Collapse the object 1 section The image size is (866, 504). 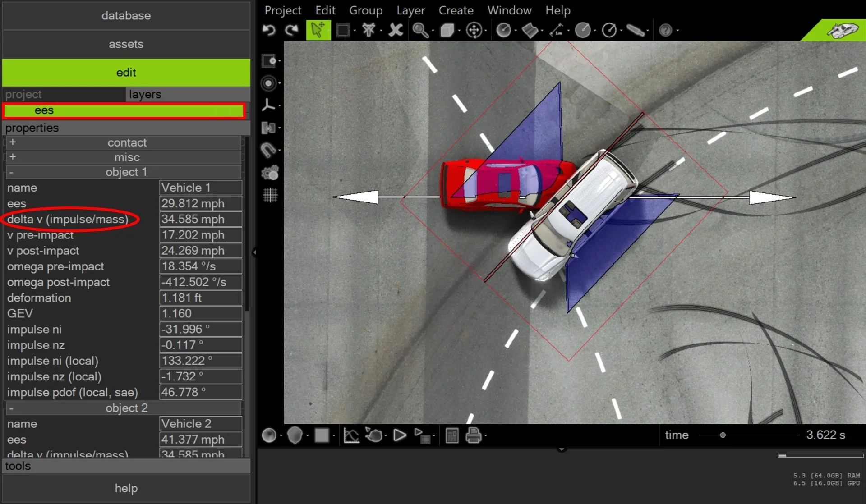tap(11, 172)
